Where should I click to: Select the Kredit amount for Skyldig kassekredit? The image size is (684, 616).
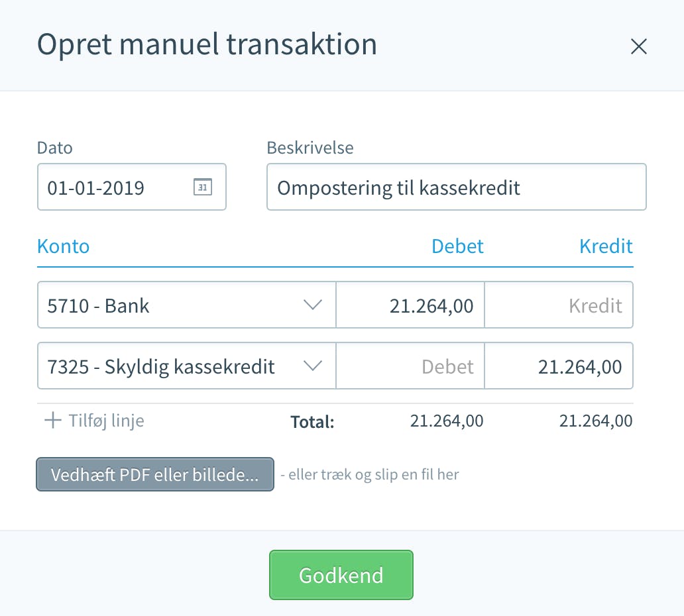559,366
